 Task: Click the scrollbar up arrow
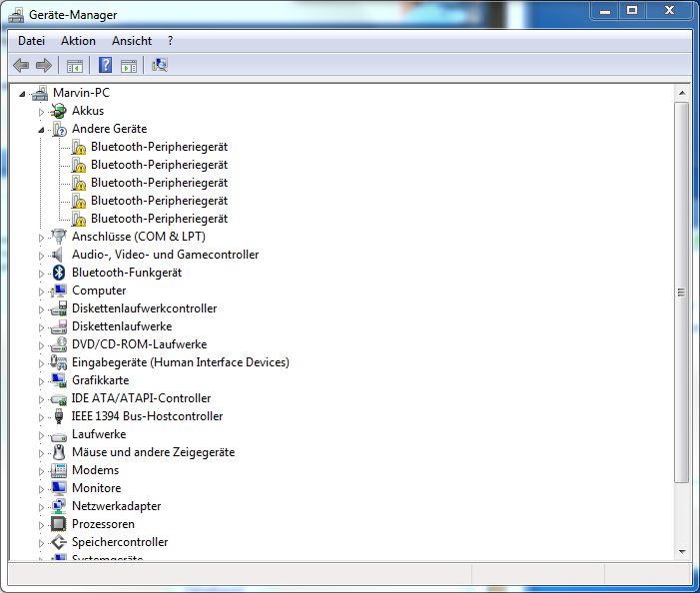682,93
